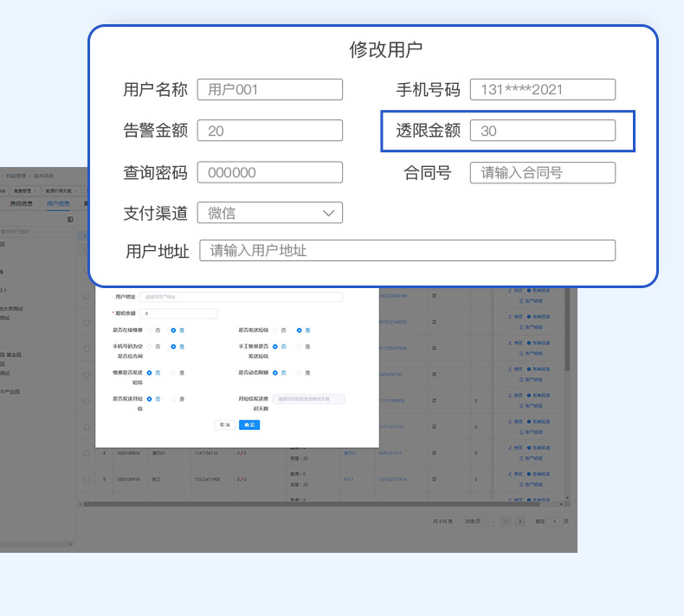Focus the 告警金额 field
Screen dimensions: 684x616
coord(269,131)
